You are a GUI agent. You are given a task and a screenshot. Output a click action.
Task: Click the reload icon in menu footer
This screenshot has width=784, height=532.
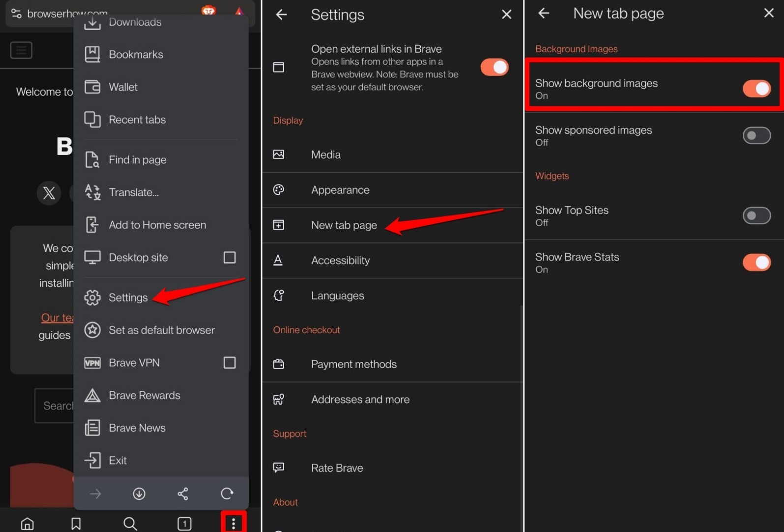(227, 493)
